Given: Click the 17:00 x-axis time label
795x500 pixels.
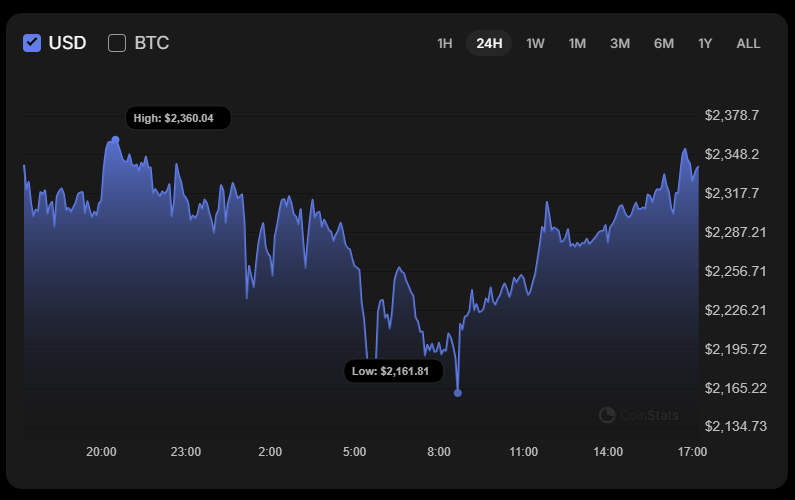Looking at the screenshot, I should (692, 452).
